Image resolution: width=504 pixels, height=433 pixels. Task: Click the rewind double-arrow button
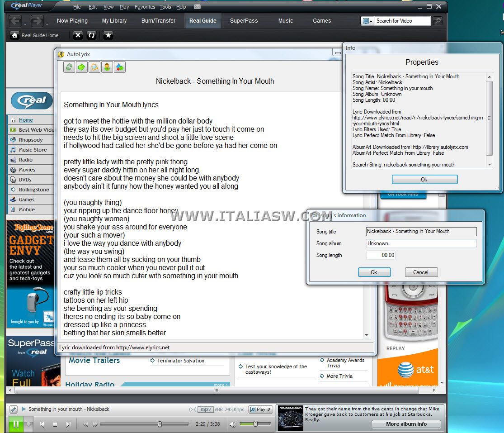(x=85, y=425)
